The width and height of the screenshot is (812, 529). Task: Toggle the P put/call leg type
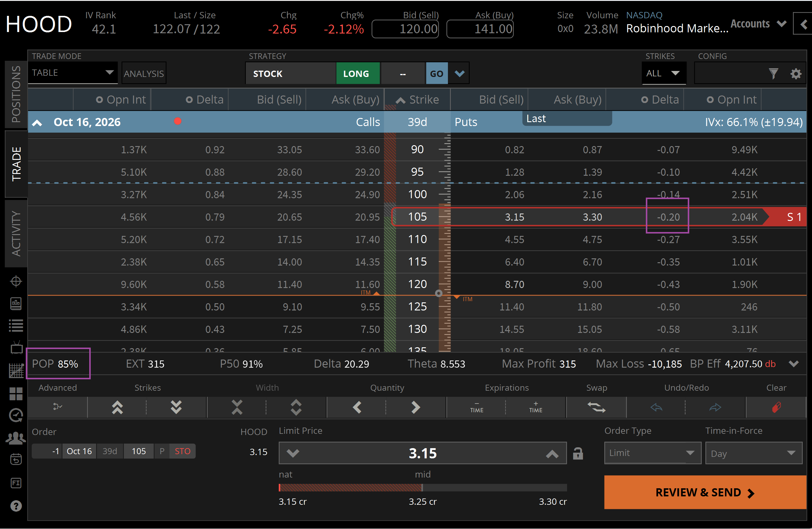162,451
